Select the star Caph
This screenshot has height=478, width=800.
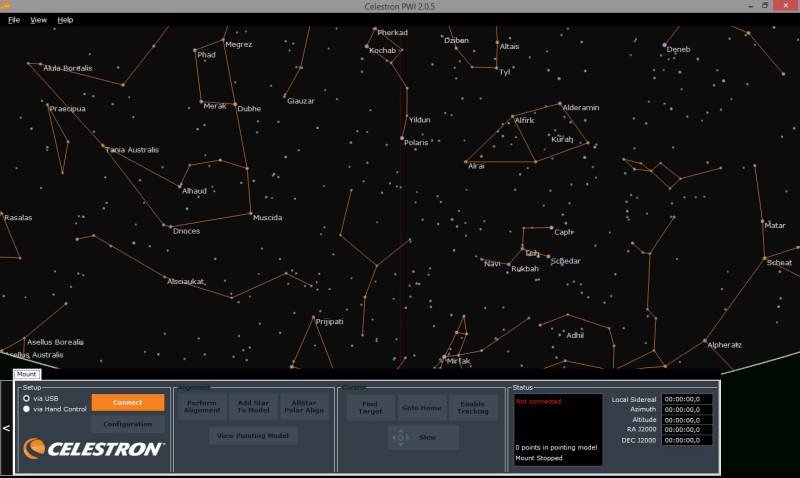point(551,228)
